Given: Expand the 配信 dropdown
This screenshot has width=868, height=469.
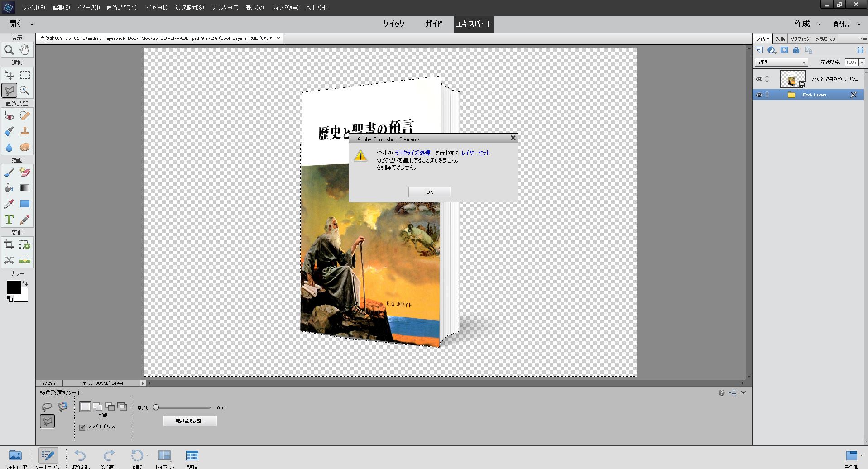Looking at the screenshot, I should (x=859, y=24).
